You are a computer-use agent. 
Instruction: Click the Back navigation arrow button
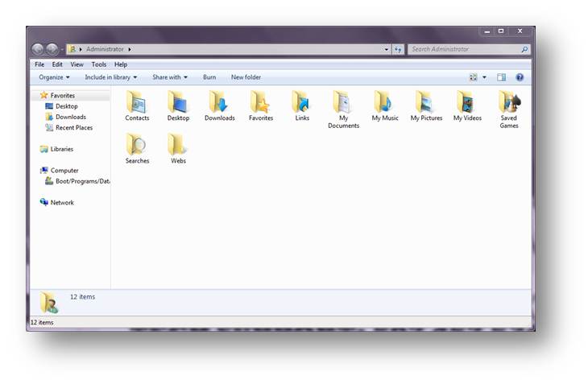click(38, 48)
